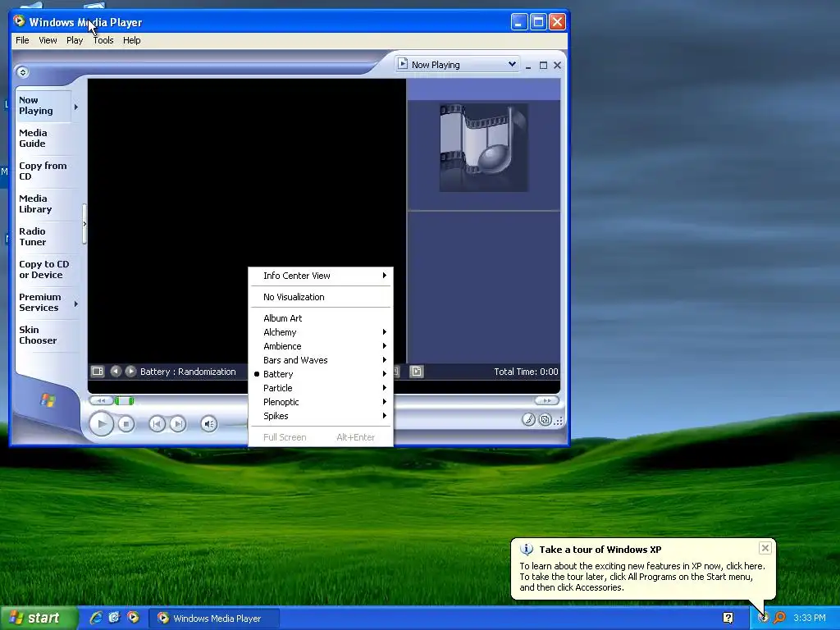Click the search magnifier tray icon

coord(779,618)
